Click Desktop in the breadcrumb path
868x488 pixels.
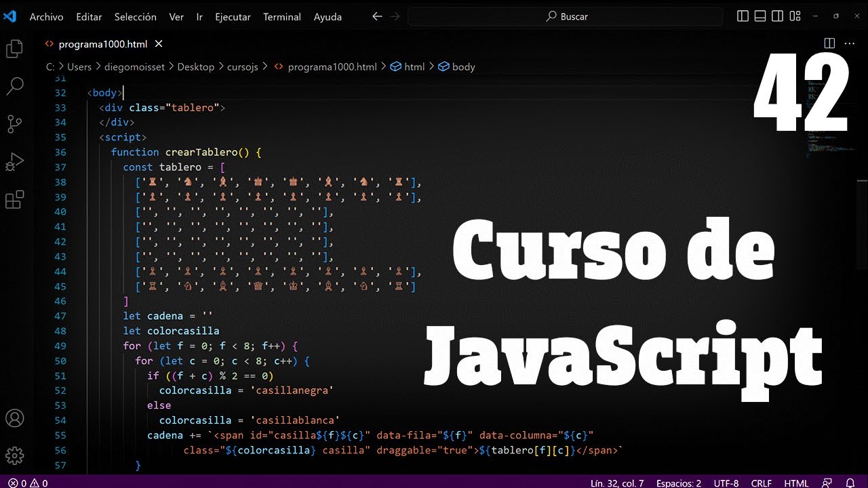pos(196,66)
